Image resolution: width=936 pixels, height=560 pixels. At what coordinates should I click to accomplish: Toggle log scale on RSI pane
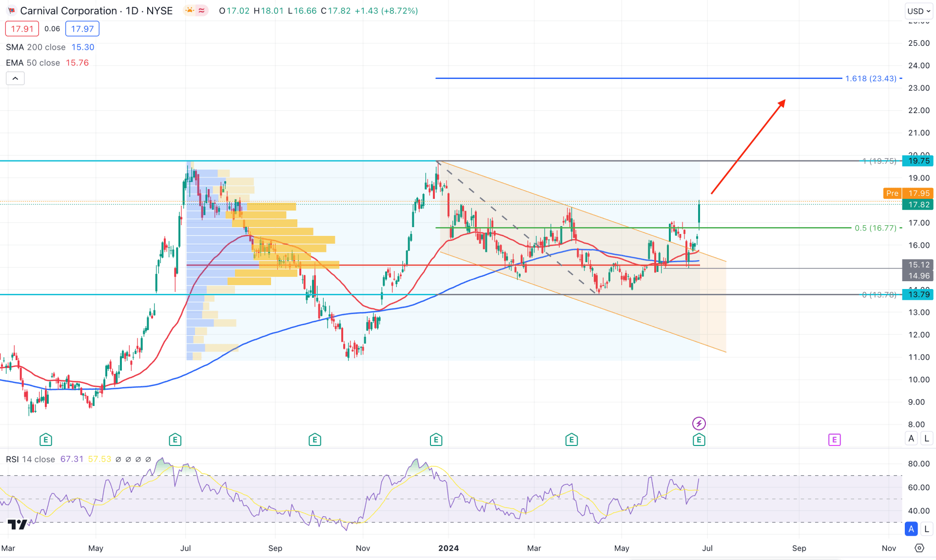tap(927, 529)
